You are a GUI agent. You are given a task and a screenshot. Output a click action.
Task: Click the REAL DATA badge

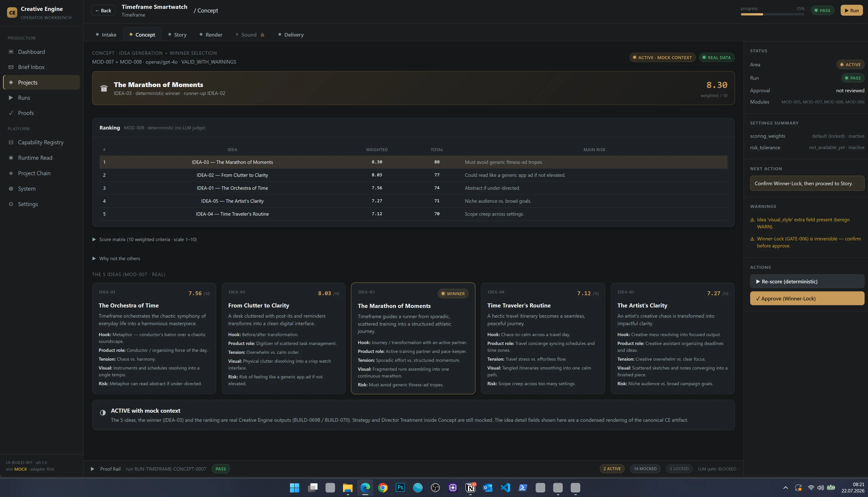(717, 57)
